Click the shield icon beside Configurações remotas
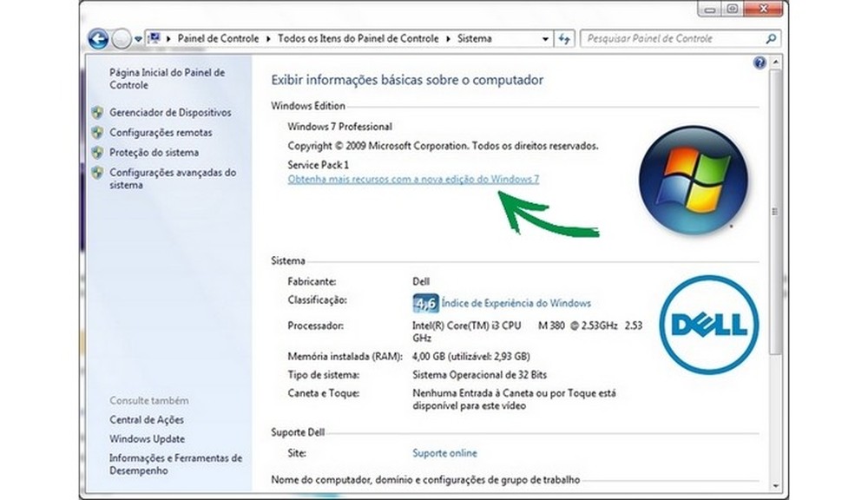The image size is (868, 500). pos(98,133)
